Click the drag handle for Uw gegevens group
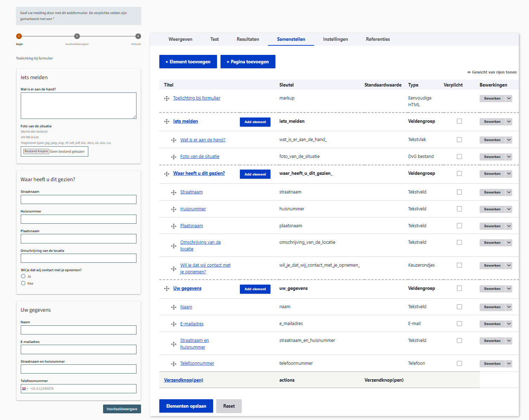The height and width of the screenshot is (420, 529). point(167,289)
